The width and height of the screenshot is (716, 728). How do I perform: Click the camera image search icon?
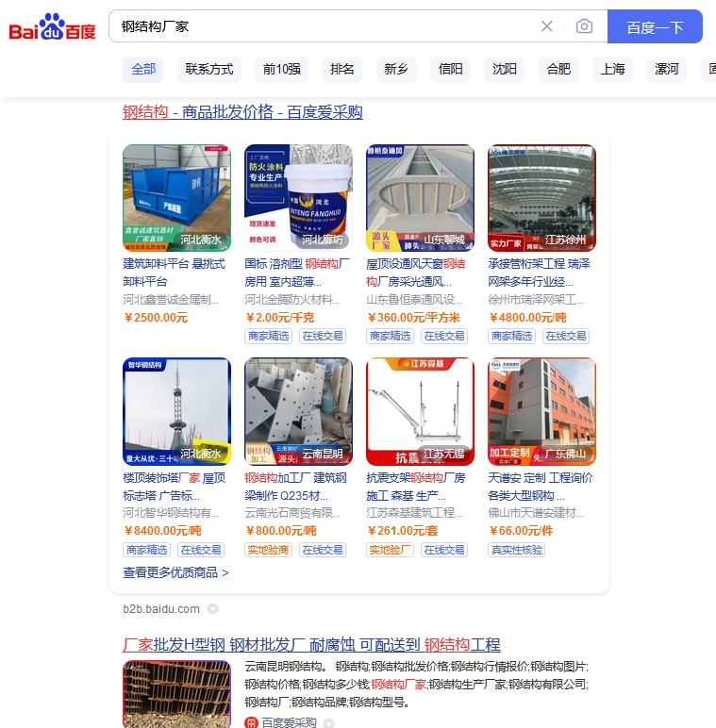[584, 26]
